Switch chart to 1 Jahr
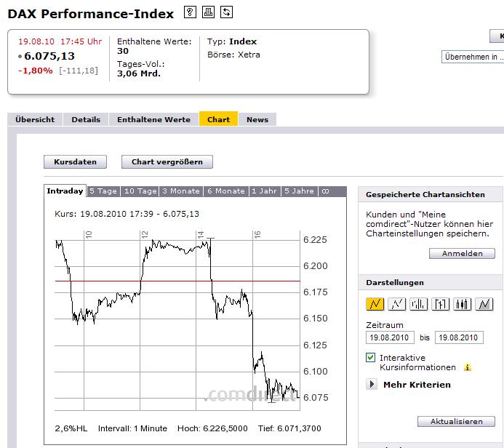 (264, 191)
